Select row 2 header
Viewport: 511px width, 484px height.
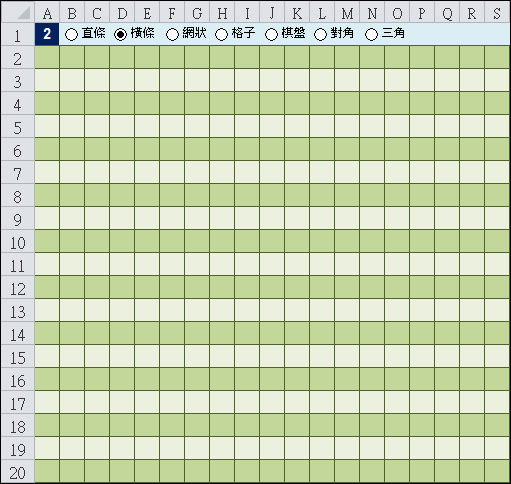[18, 57]
